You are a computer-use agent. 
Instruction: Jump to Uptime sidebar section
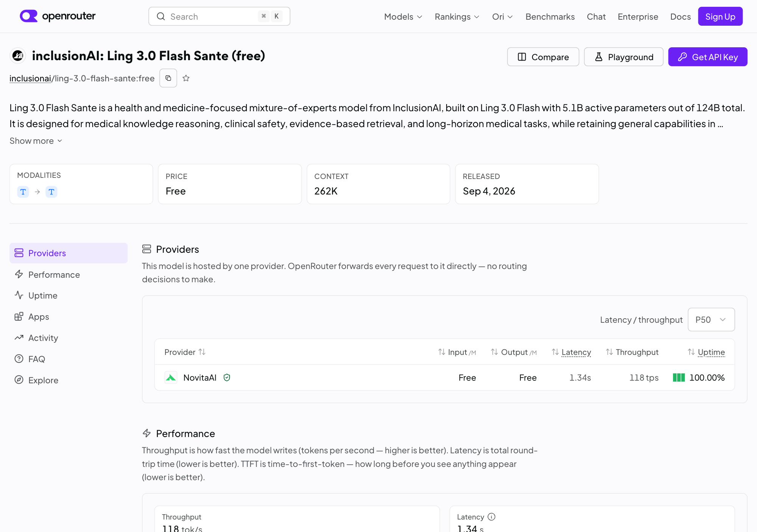pos(69,296)
